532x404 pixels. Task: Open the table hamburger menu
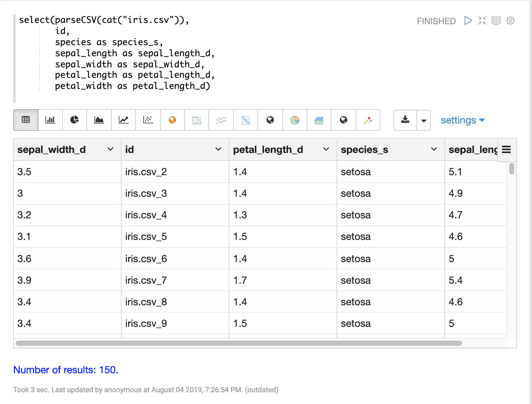[506, 150]
